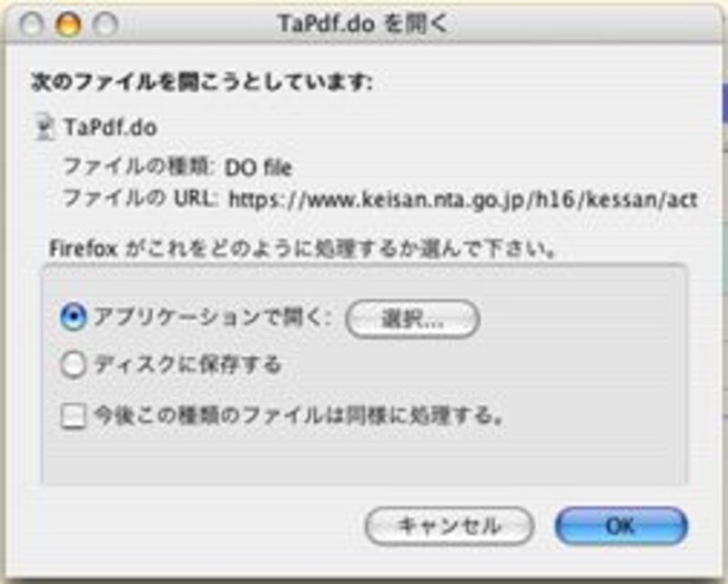Open the 選択... application chooser button
This screenshot has width=728, height=584.
coord(412,319)
